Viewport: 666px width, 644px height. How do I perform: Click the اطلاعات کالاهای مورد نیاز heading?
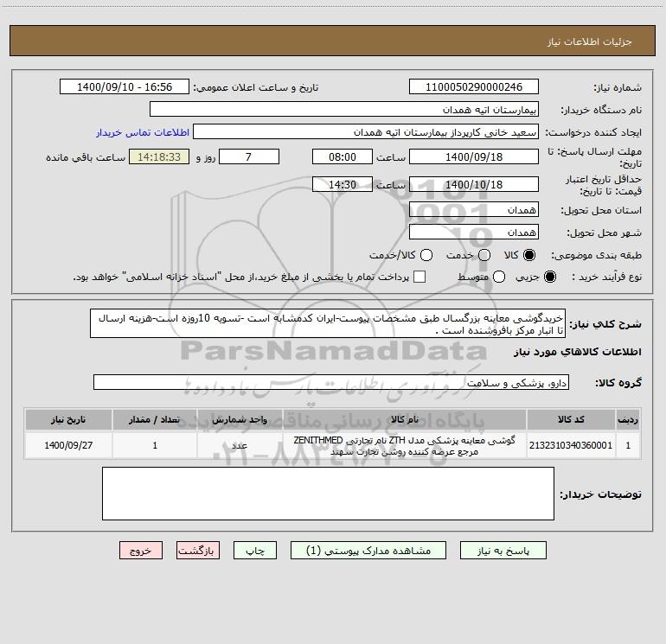577,352
